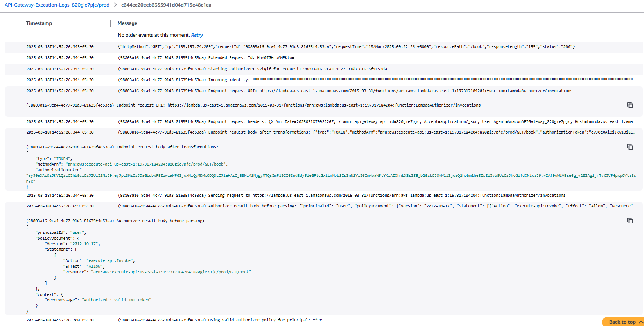Copy the Endpoint request URI expanded message
The width and height of the screenshot is (644, 326).
630,105
